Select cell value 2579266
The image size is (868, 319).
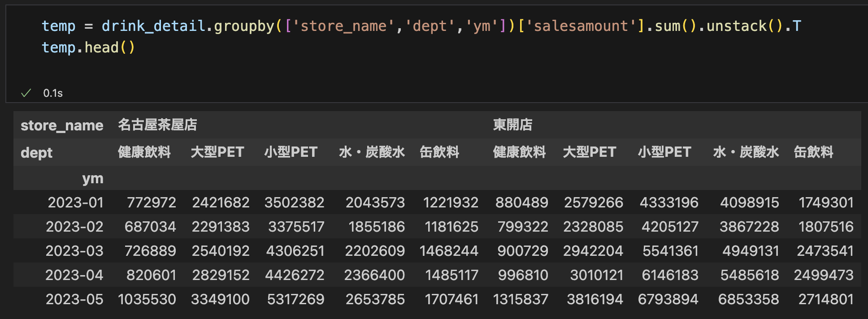click(x=594, y=203)
